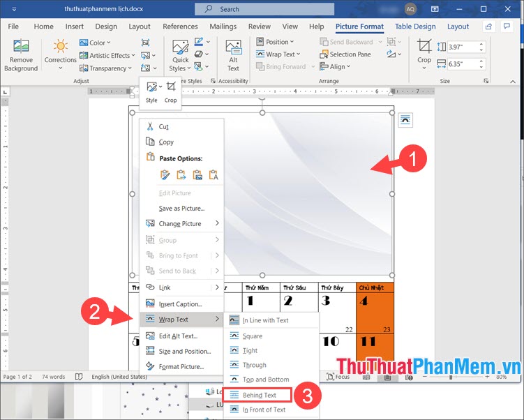Open the Corrections sun icon
524x420 pixels.
(61, 46)
